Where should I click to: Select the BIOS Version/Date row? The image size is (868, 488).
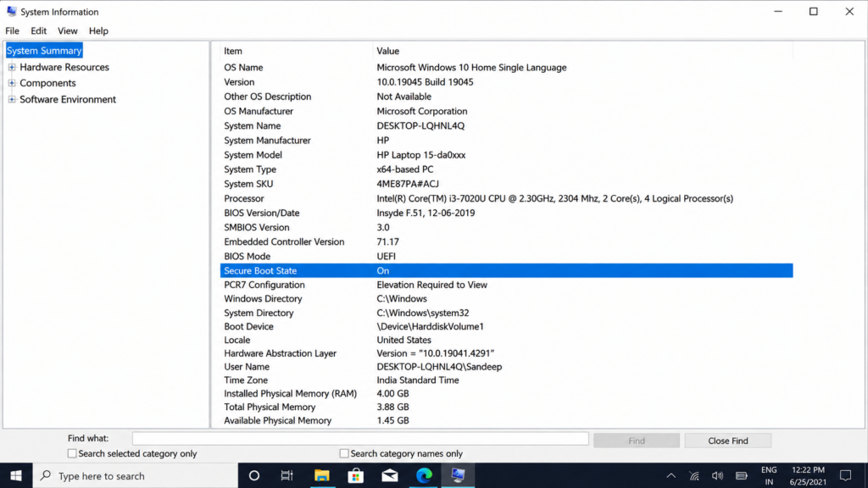pos(507,213)
